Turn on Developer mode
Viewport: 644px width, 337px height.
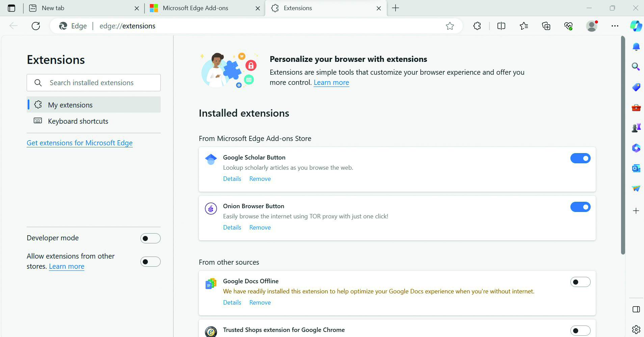coord(150,238)
